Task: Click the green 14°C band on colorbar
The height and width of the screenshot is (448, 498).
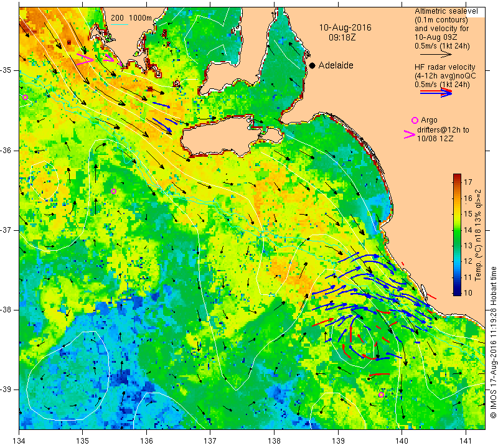Action: (x=457, y=230)
